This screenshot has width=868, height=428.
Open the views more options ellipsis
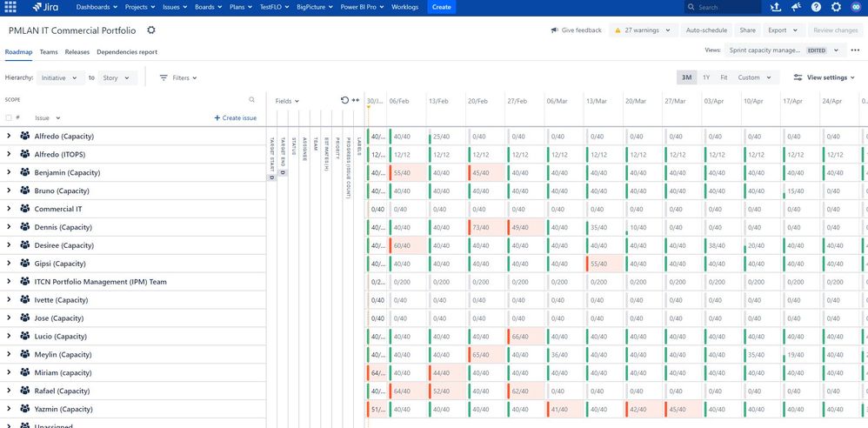click(854, 50)
